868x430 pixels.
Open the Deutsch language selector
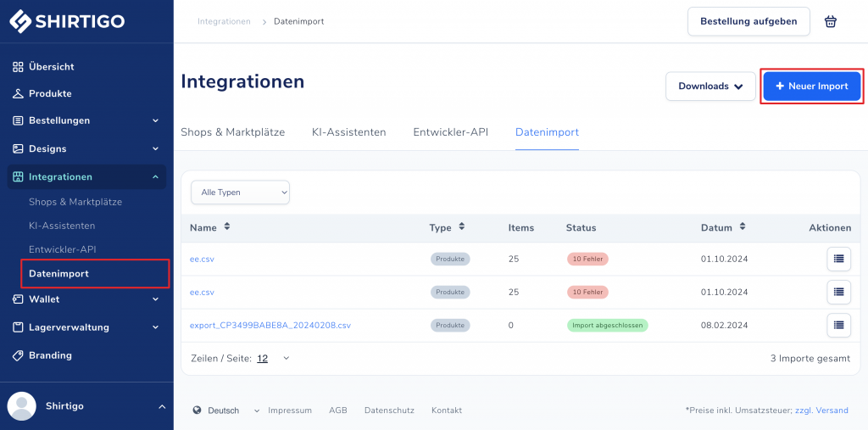[x=226, y=410]
